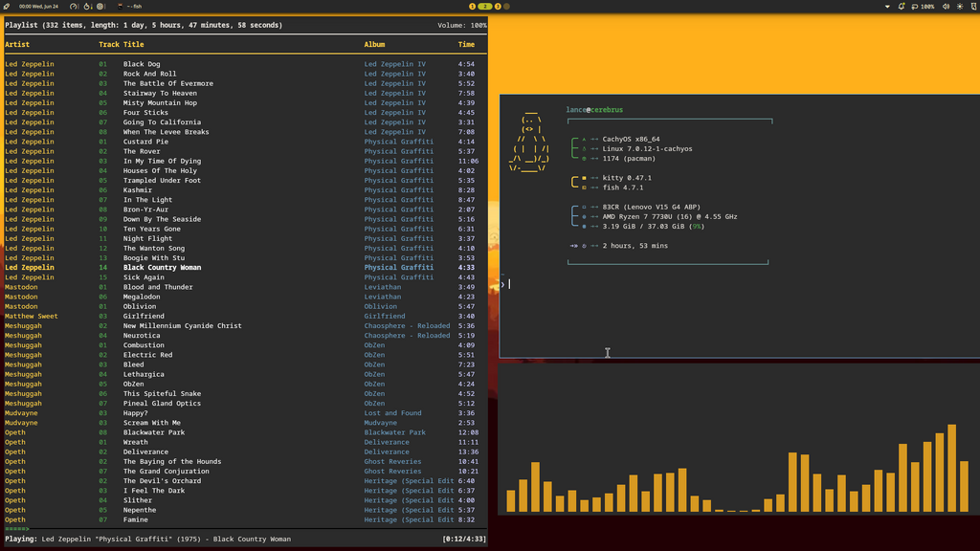980x551 pixels.
Task: Select Matthew Sweet 'Girlfriend' track title
Action: (x=144, y=316)
